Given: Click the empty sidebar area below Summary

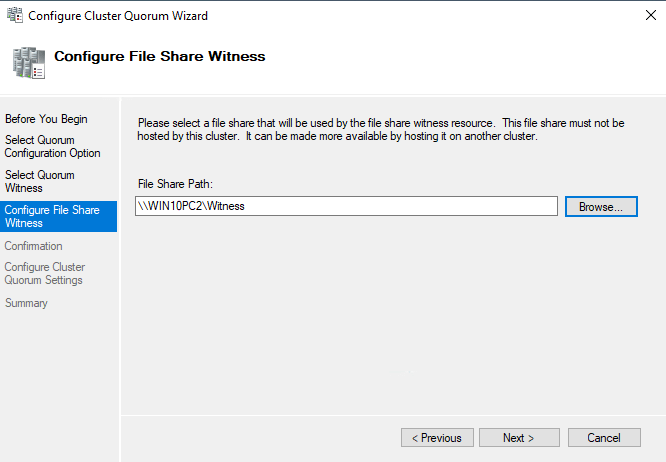Looking at the screenshot, I should click(58, 380).
